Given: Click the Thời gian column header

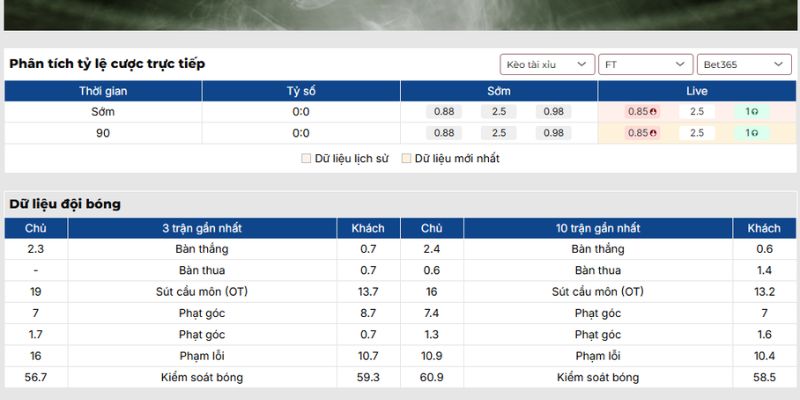Looking at the screenshot, I should coord(103,91).
